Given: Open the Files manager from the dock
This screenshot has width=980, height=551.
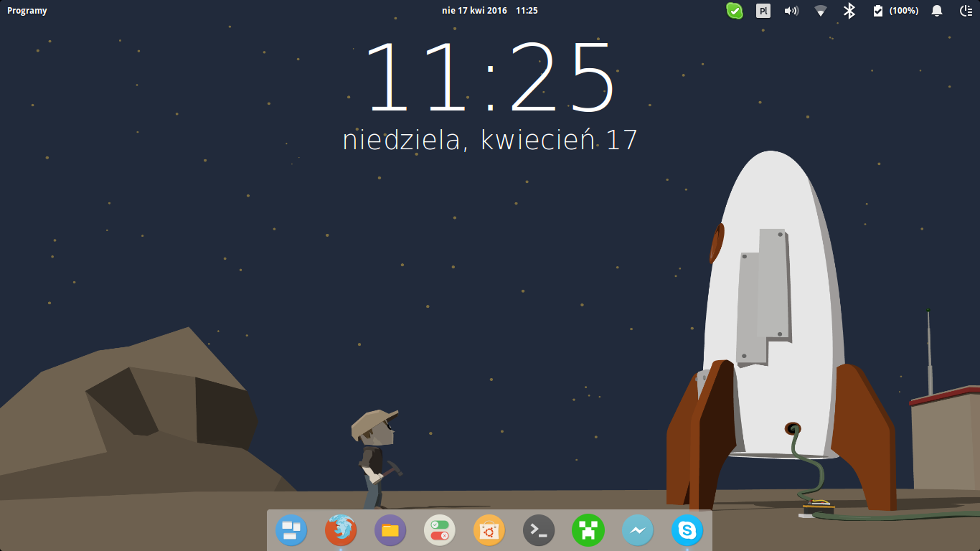Looking at the screenshot, I should coord(390,531).
